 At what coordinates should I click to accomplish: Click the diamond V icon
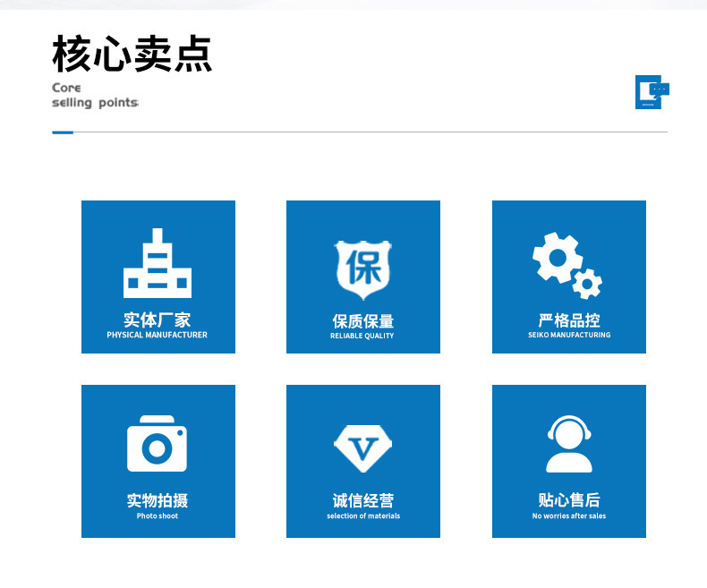coord(363,448)
